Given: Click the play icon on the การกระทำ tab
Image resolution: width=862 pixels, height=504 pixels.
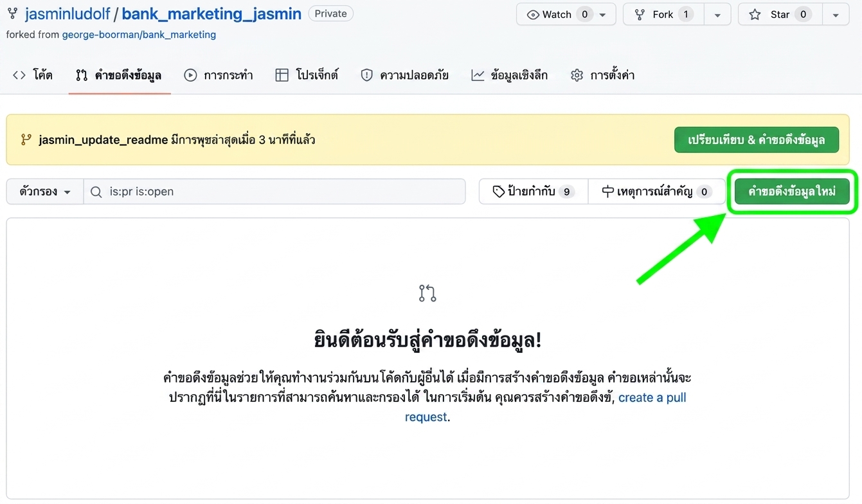Looking at the screenshot, I should [190, 75].
